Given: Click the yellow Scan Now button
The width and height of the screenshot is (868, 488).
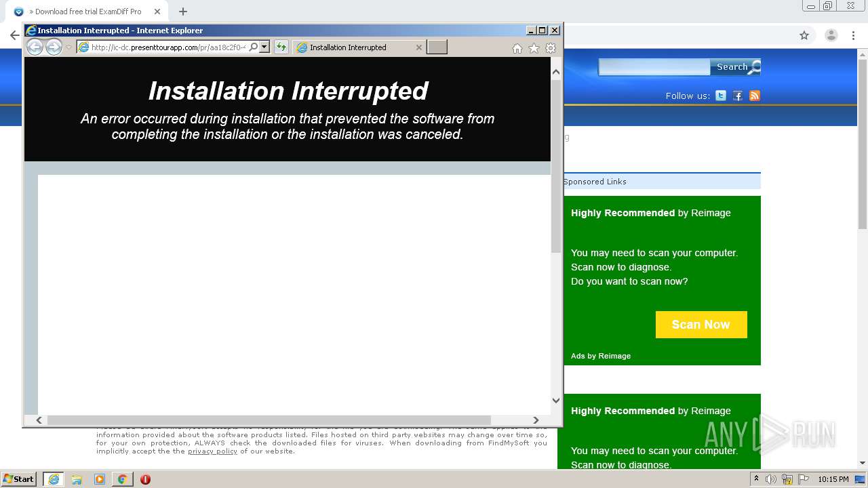Looking at the screenshot, I should click(x=701, y=325).
